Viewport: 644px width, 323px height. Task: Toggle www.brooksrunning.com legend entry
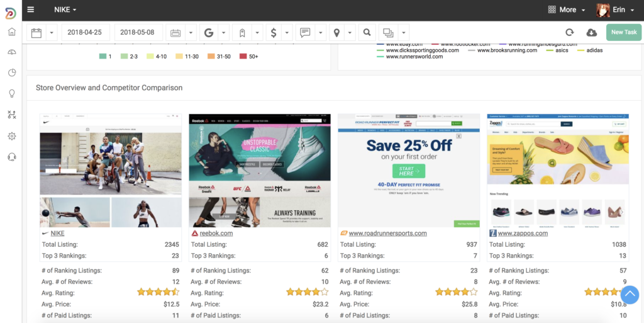502,50
